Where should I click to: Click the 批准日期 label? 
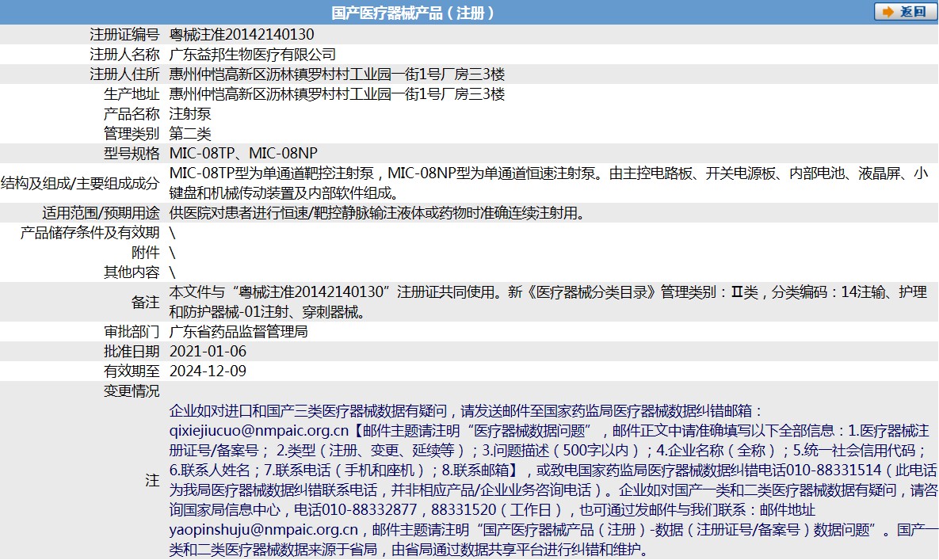(x=132, y=351)
